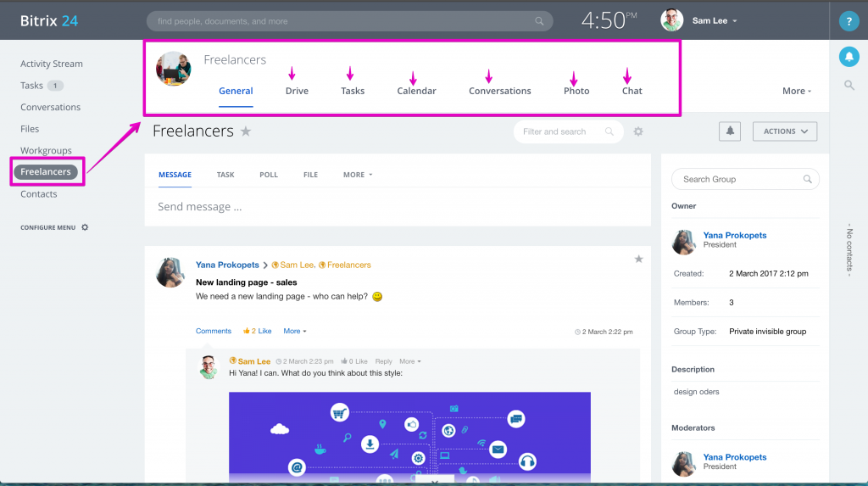Mark Yana's post as favorite with star
The image size is (868, 486).
(638, 259)
